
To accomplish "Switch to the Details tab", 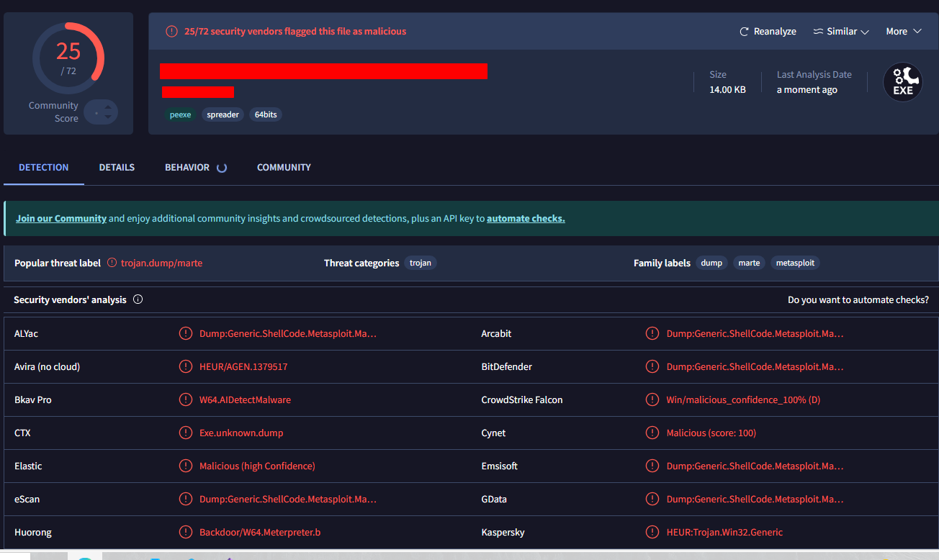I will click(x=117, y=168).
